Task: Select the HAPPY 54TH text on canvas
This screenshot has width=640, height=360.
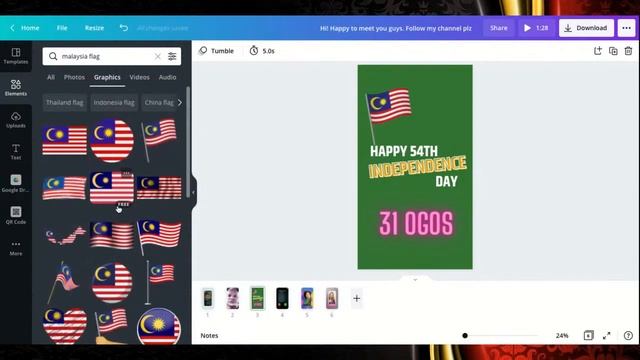Action: [404, 151]
